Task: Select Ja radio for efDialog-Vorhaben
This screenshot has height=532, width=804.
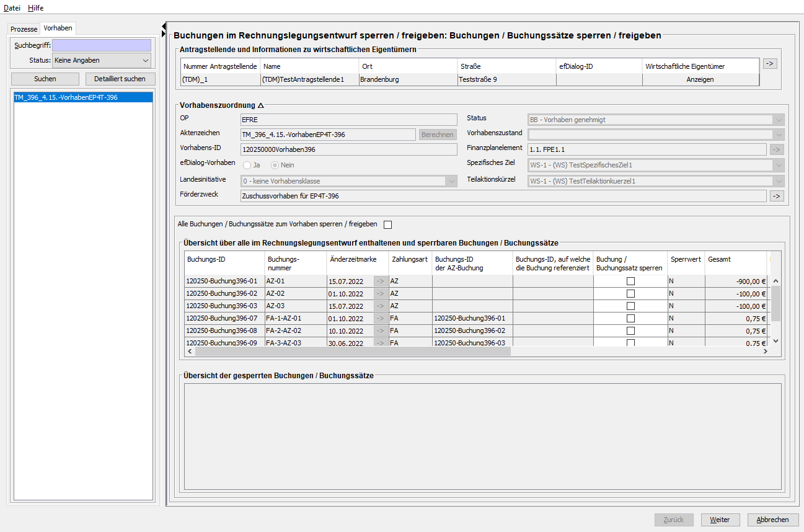Action: click(x=247, y=166)
